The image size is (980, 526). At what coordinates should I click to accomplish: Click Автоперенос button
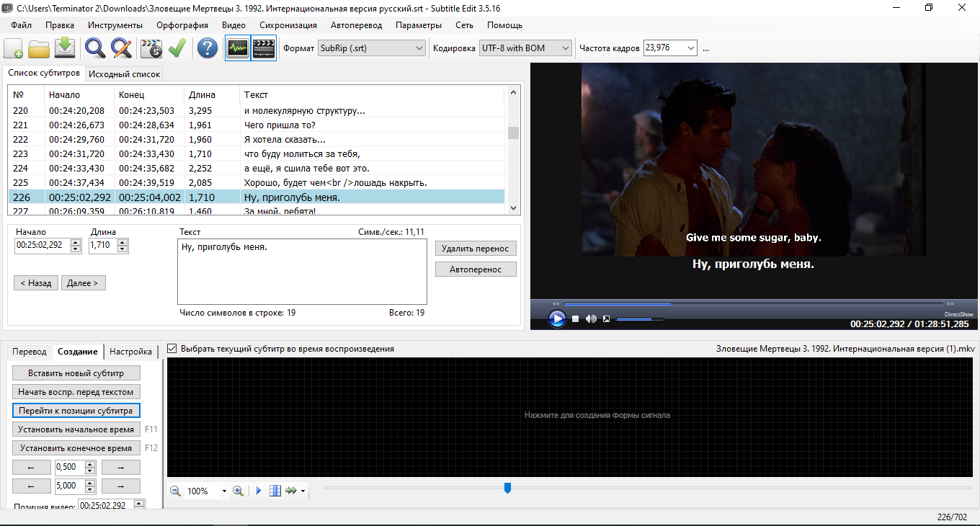476,269
